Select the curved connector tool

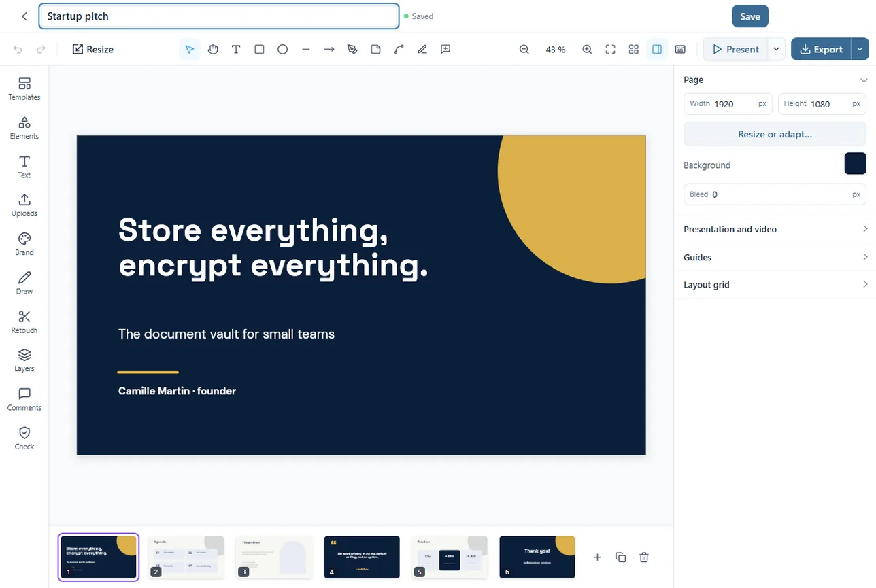(399, 49)
